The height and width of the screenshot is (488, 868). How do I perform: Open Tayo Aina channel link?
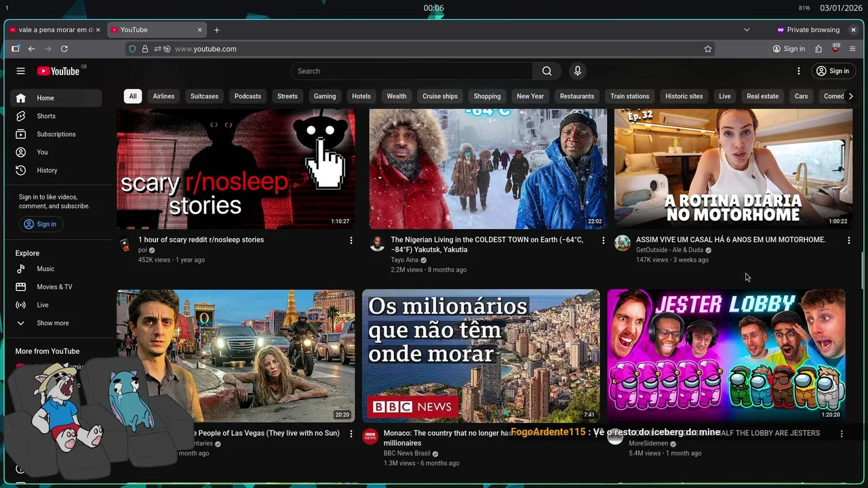[404, 260]
